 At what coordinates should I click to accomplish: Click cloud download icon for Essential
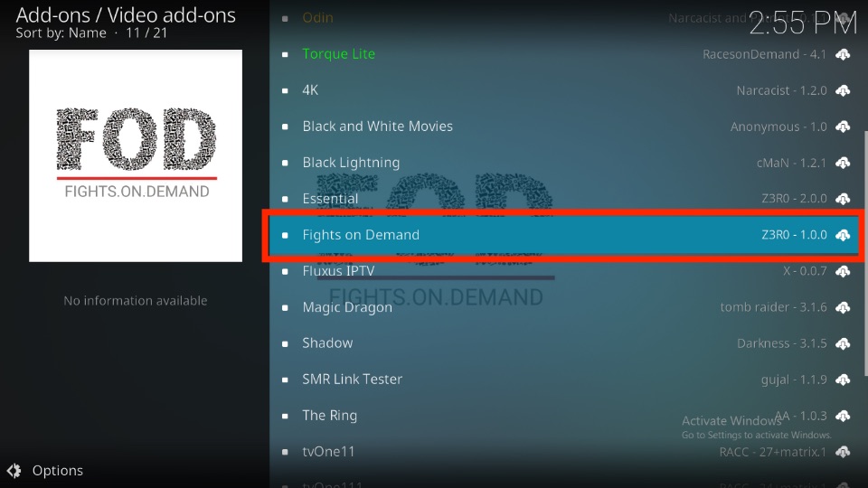843,199
